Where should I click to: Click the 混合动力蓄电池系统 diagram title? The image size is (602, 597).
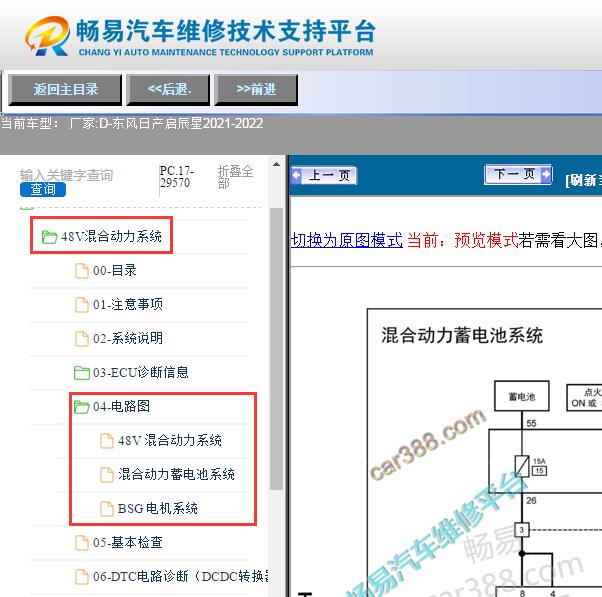tap(461, 335)
